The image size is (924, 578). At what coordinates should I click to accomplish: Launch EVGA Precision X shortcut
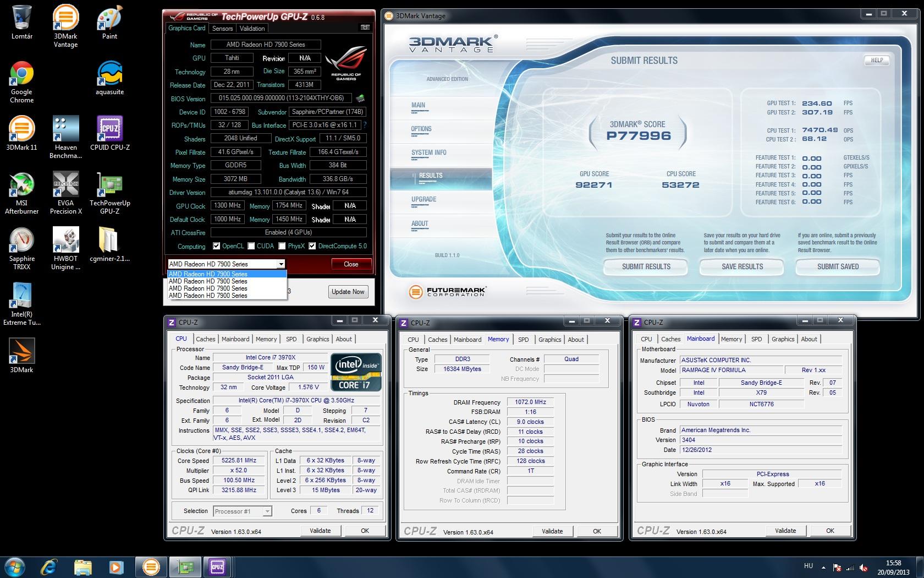click(x=65, y=193)
